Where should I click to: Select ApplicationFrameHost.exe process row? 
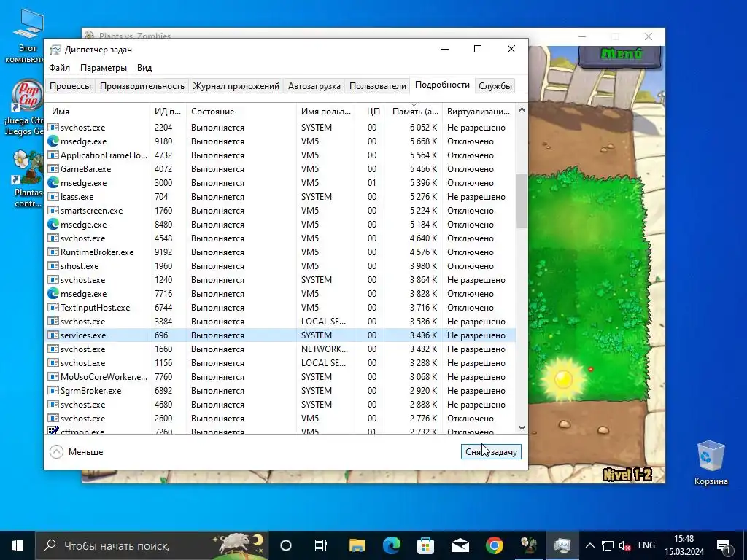point(281,155)
